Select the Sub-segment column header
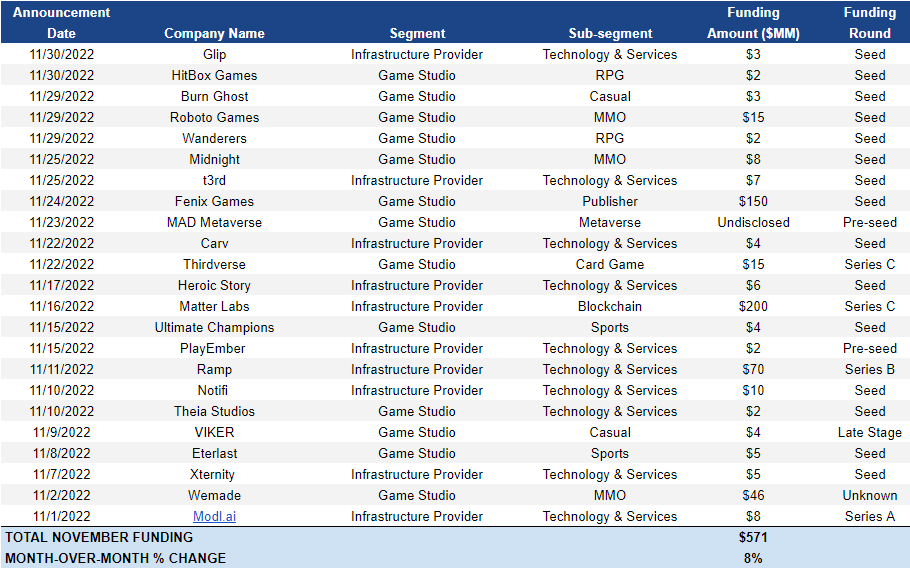The image size is (910, 568). pos(610,34)
